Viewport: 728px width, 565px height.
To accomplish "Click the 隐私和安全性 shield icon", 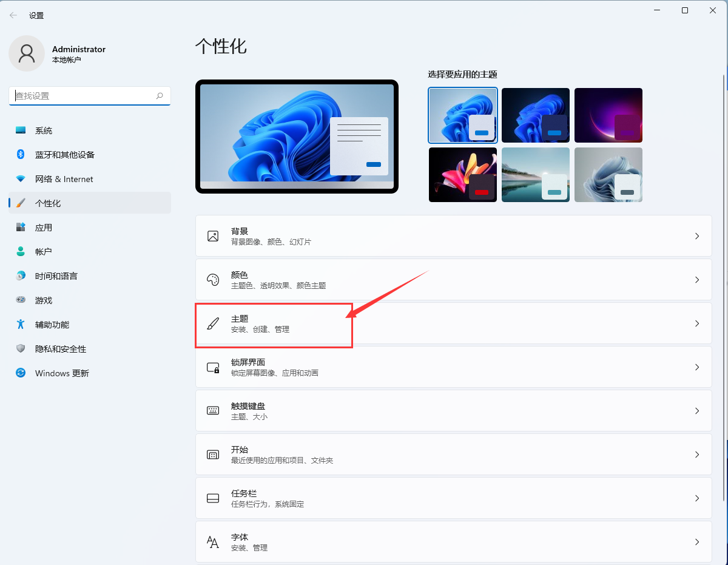I will click(21, 349).
